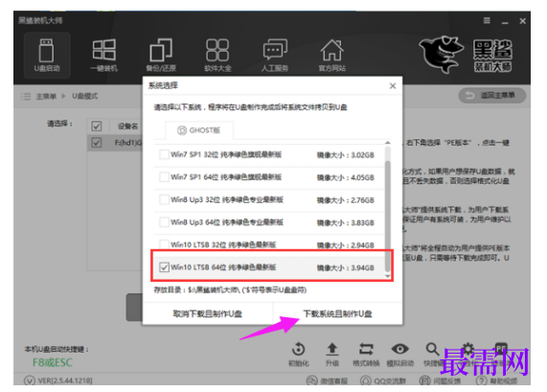The width and height of the screenshot is (547, 392).
Task: Select the GHOST版 tab
Action: point(199,130)
